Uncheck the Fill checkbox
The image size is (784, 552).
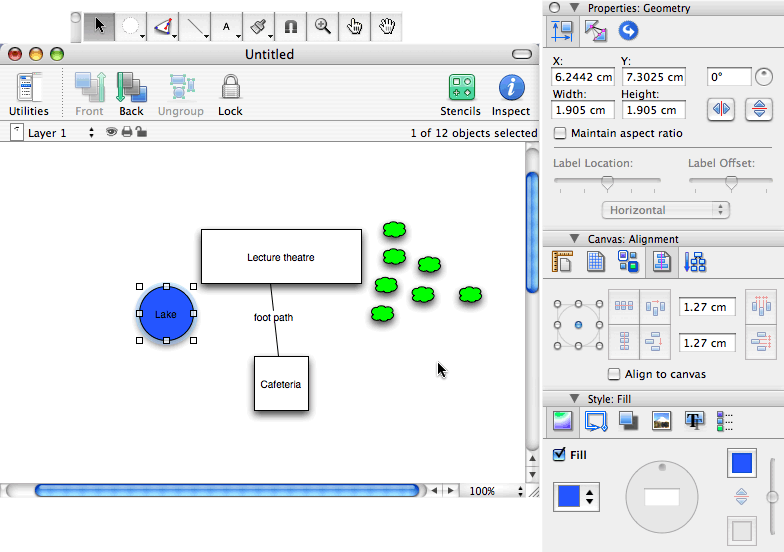click(559, 455)
